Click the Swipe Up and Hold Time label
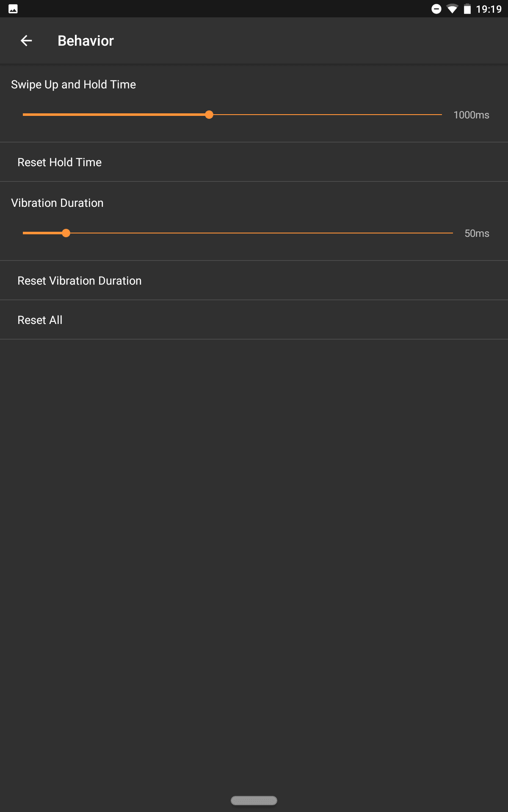Image resolution: width=508 pixels, height=812 pixels. coord(73,85)
